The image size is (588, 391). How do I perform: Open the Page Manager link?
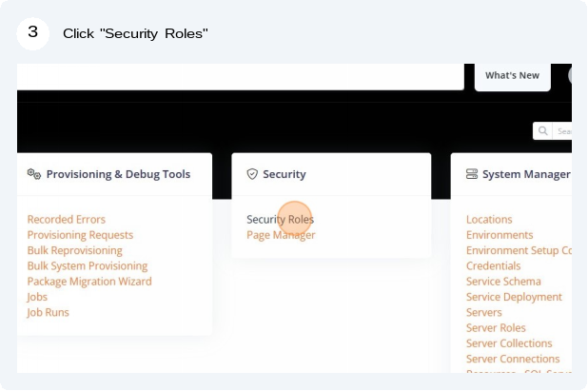click(x=281, y=235)
